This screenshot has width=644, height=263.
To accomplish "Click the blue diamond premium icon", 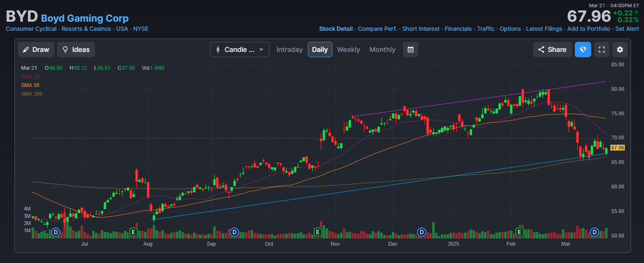I will (583, 50).
